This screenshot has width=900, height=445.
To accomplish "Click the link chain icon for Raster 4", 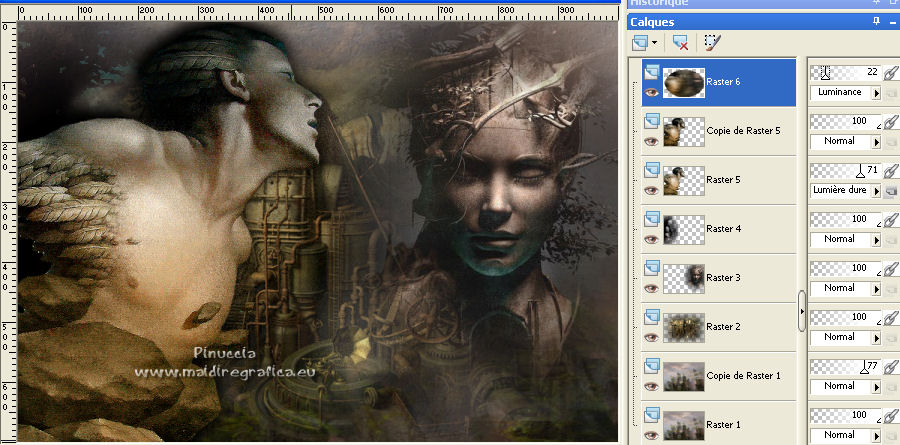I will [891, 219].
